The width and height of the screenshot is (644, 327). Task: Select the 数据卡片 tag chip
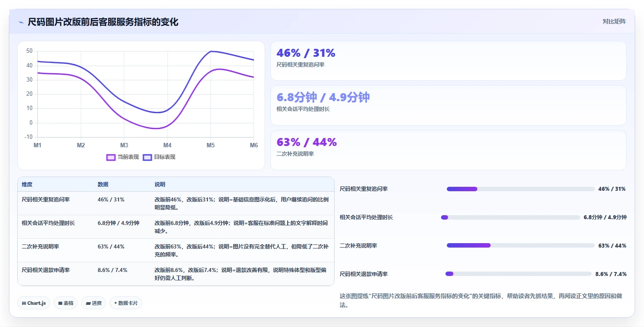pyautogui.click(x=126, y=303)
